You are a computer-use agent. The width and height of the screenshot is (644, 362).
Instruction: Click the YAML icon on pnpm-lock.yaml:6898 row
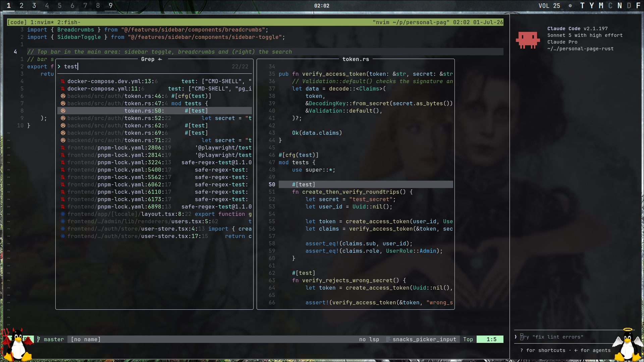(x=63, y=207)
